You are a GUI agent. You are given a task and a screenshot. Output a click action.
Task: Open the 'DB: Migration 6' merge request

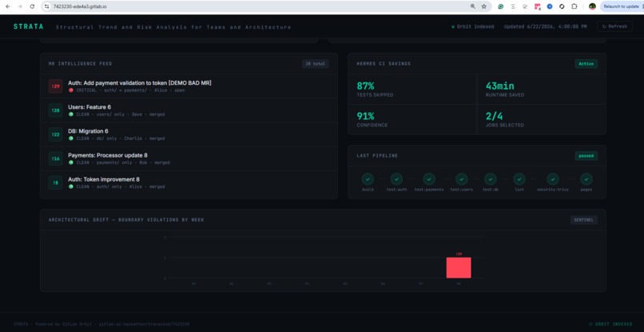coord(89,131)
